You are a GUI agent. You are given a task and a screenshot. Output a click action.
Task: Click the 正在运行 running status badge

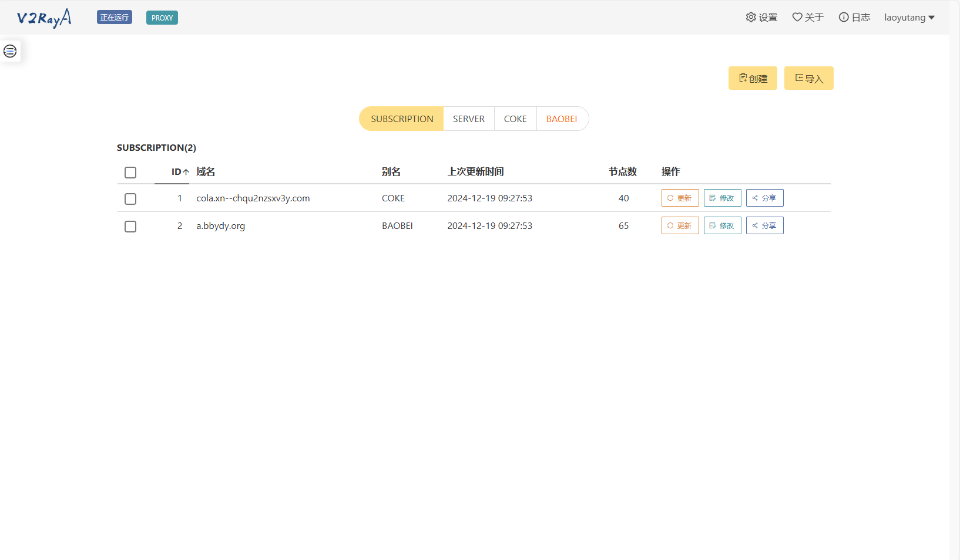[x=115, y=18]
